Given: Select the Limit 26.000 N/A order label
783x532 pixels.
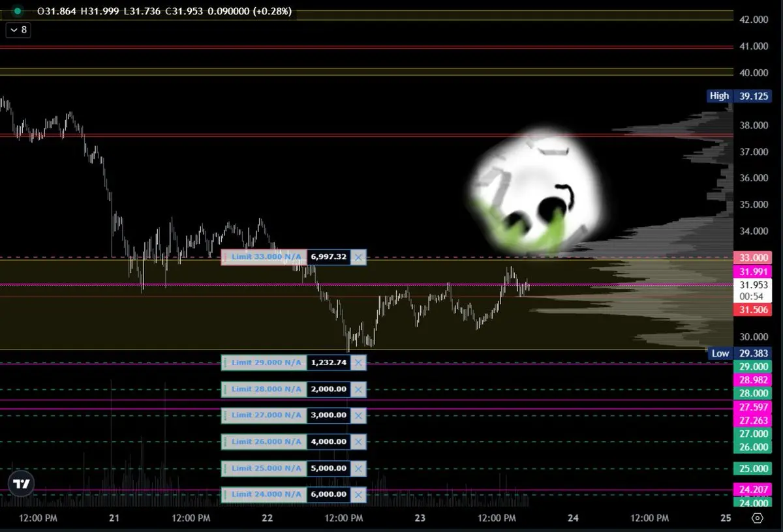Looking at the screenshot, I should click(x=264, y=442).
